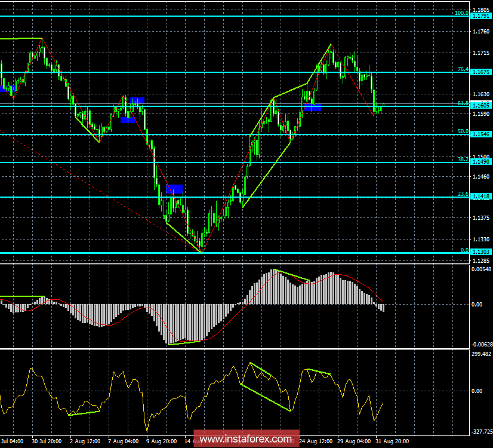Viewport: 493px width, 448px height.
Task: Click the 2 Aug 12:00 time label
Action: point(85,441)
